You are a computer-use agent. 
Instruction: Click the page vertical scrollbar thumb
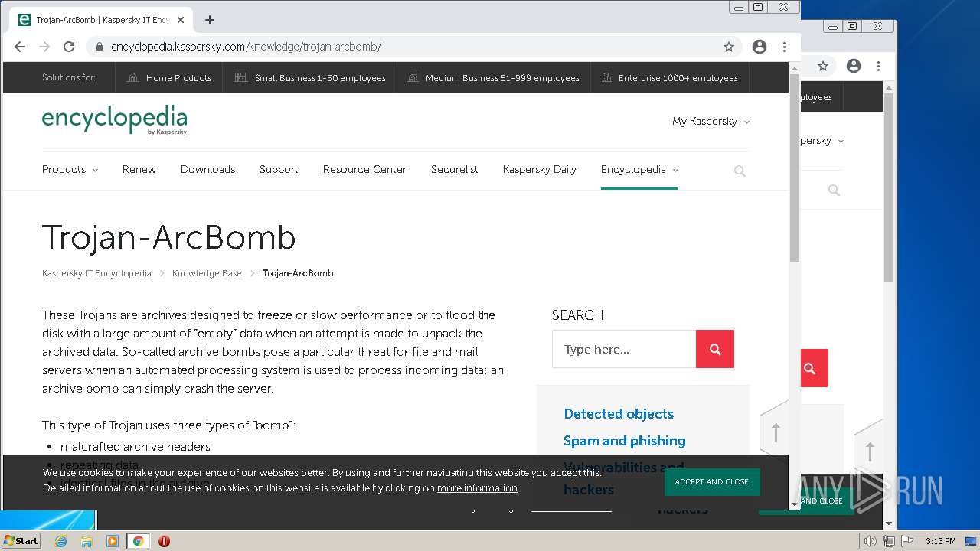(x=794, y=168)
